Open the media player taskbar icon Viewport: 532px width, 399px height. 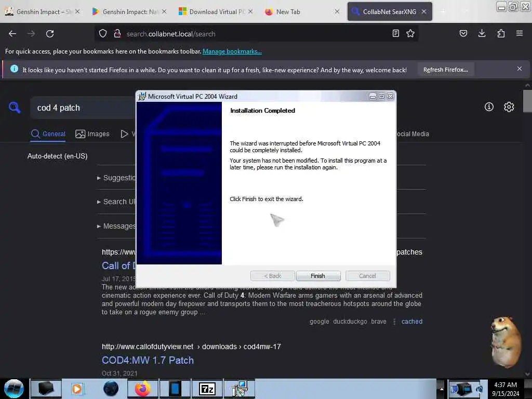click(77, 389)
